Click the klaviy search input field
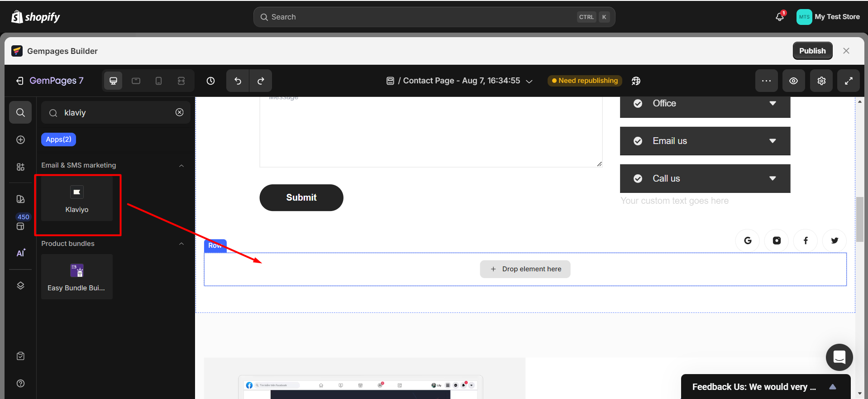 (115, 113)
